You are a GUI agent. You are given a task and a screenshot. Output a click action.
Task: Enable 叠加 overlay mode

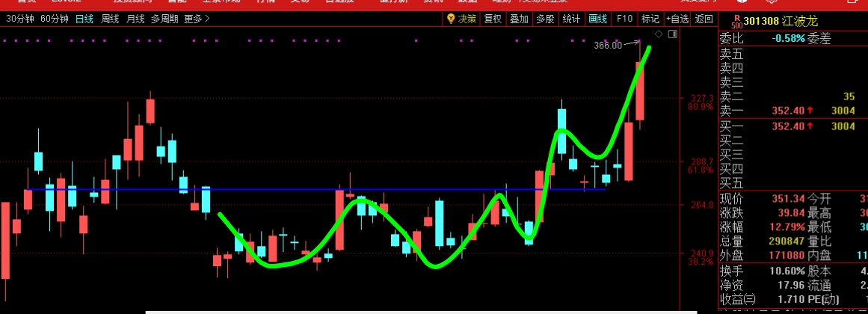point(519,19)
